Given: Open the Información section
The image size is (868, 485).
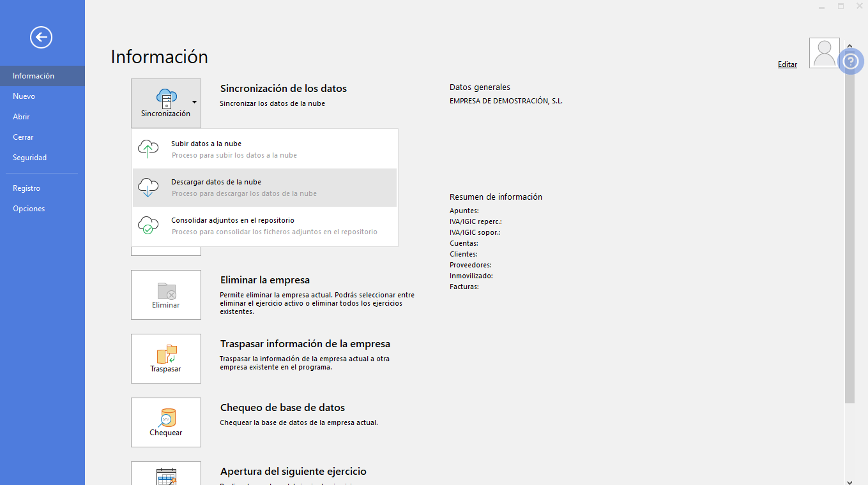Looking at the screenshot, I should (42, 76).
